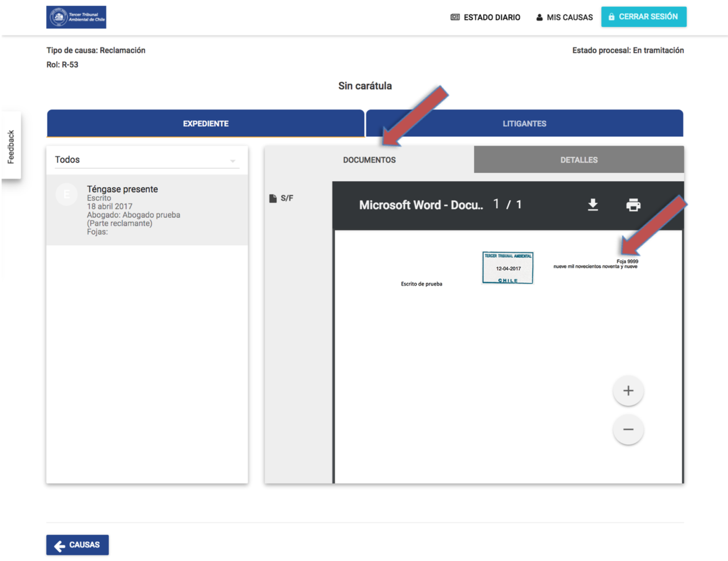Click the Cerrar Sesión button
This screenshot has width=728, height=561.
643,17
